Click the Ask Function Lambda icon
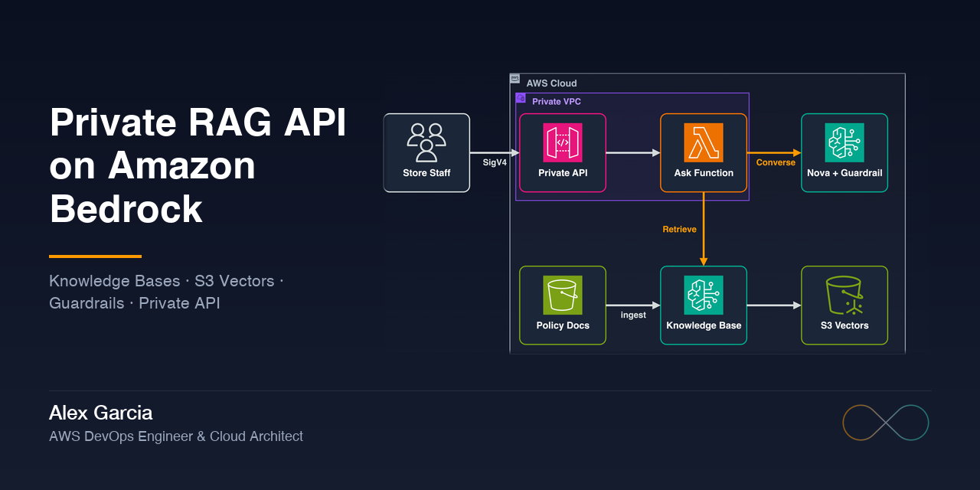Image resolution: width=980 pixels, height=490 pixels. pos(704,142)
